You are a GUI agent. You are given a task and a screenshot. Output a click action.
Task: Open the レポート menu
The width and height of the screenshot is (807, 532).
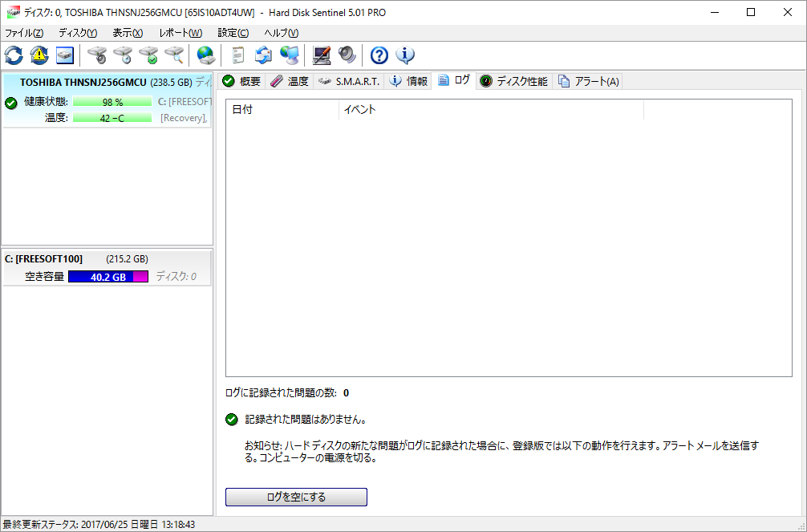click(180, 33)
